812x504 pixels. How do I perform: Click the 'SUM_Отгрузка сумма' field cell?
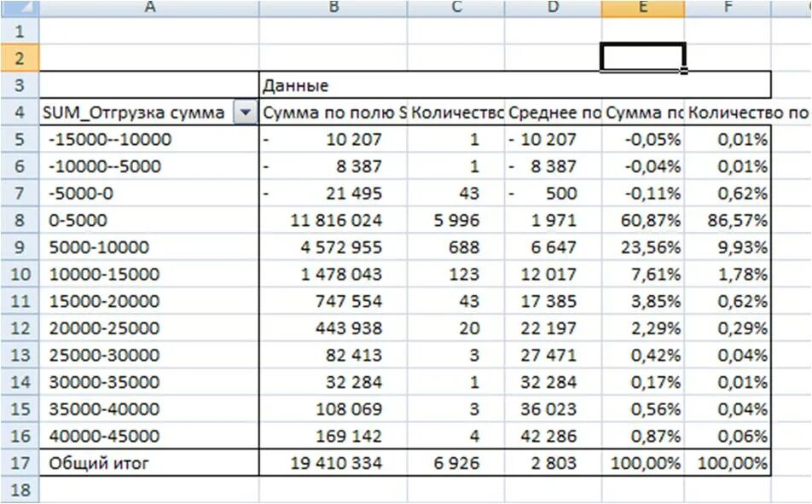click(149, 112)
